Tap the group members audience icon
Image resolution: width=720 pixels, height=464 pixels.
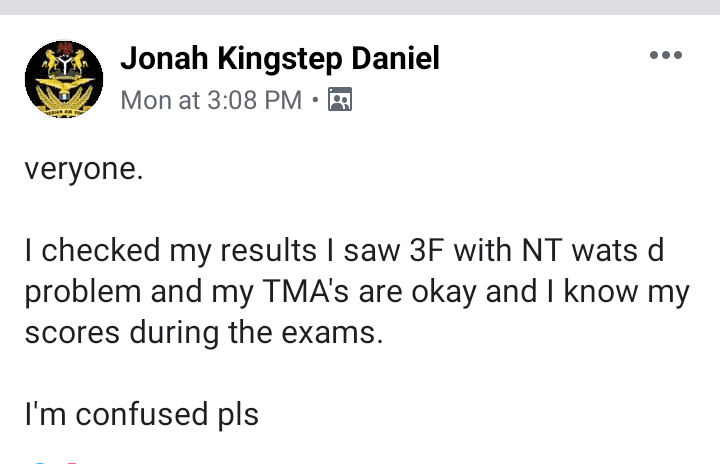(340, 99)
